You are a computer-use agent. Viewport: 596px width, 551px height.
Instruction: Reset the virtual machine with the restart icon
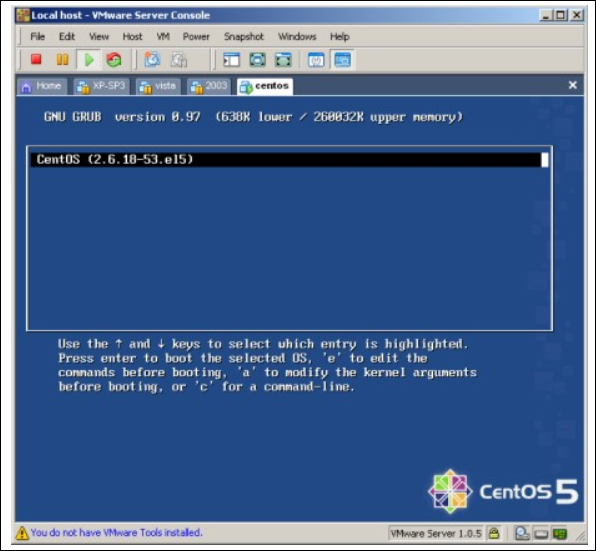pos(114,60)
